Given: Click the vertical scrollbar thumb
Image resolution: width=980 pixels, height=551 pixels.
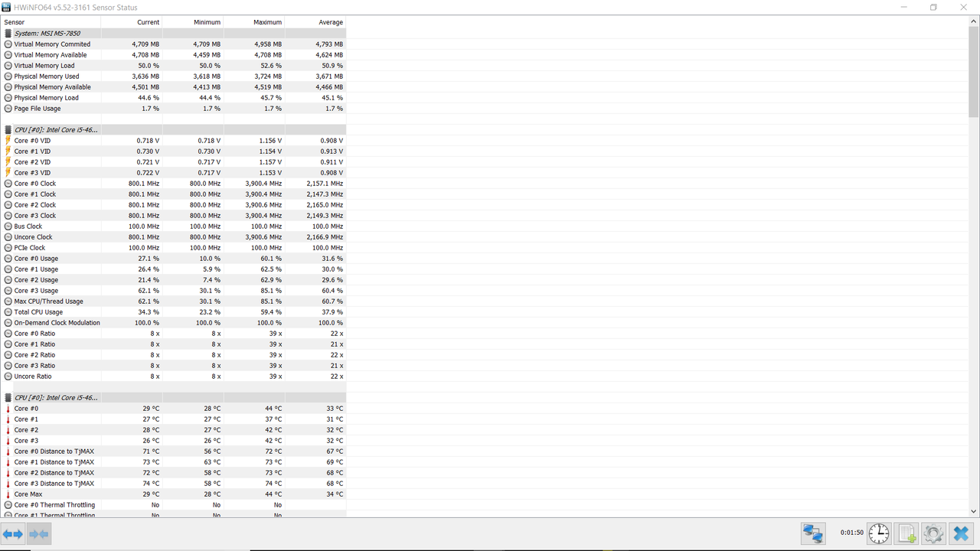Looking at the screenshot, I should pyautogui.click(x=974, y=71).
